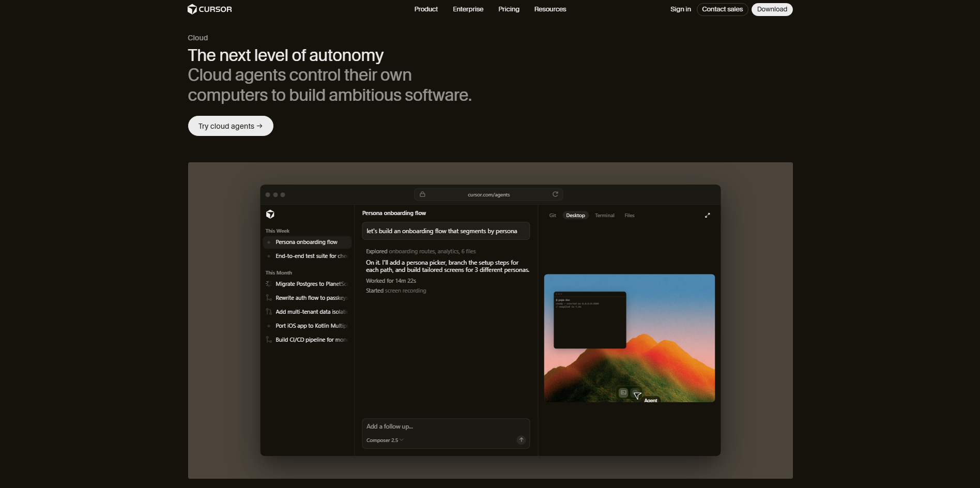The width and height of the screenshot is (980, 488).
Task: Send the follow-up with the arrow-up button
Action: click(x=522, y=440)
